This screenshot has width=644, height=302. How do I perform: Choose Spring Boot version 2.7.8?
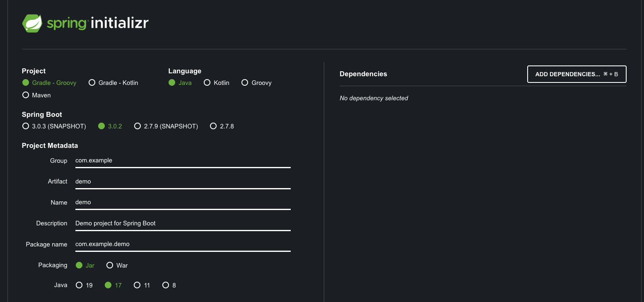tap(222, 126)
